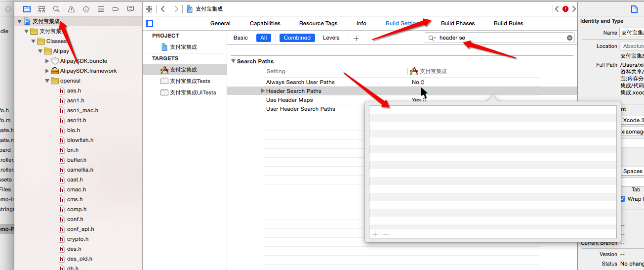This screenshot has width=644, height=270.
Task: Open the Test navigator diamond icon
Action: coord(86,9)
